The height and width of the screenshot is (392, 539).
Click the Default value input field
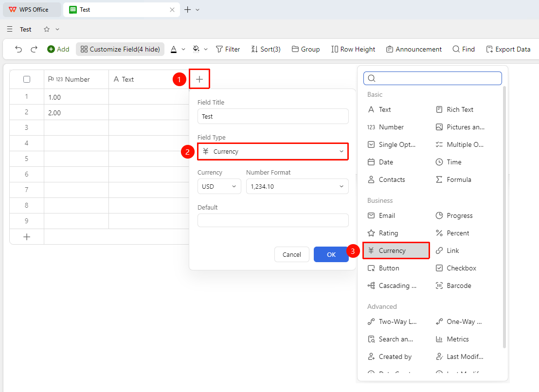click(273, 220)
